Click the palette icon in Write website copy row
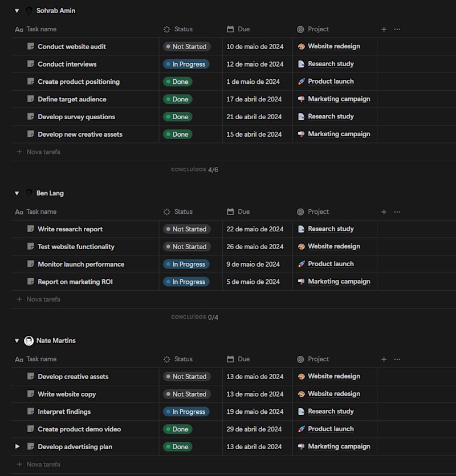This screenshot has height=476, width=456. (301, 394)
